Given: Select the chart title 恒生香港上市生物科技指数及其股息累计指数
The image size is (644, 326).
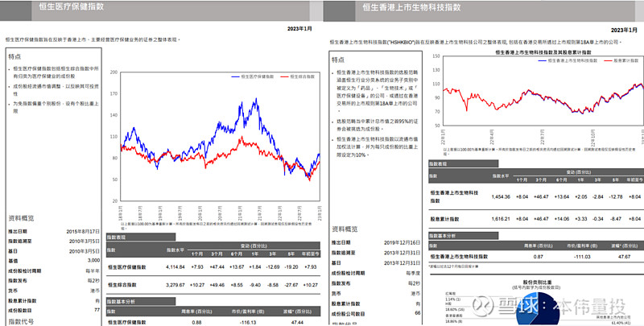Looking at the screenshot, I should tap(543, 52).
